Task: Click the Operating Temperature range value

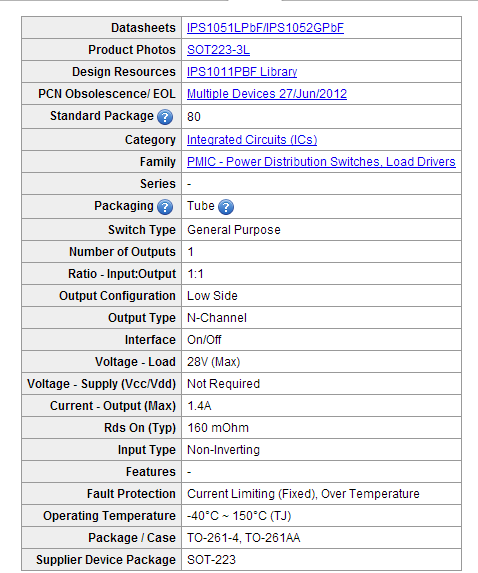Action: pyautogui.click(x=239, y=516)
